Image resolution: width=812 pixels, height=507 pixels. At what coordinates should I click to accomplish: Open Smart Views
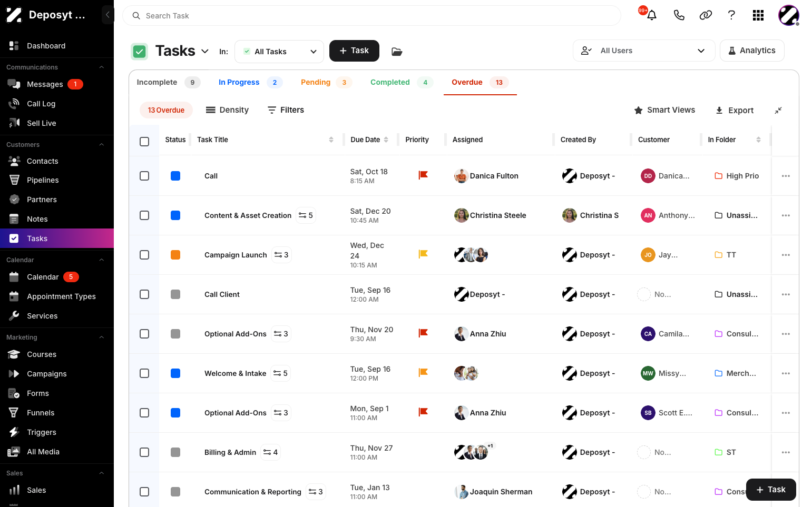pyautogui.click(x=664, y=110)
